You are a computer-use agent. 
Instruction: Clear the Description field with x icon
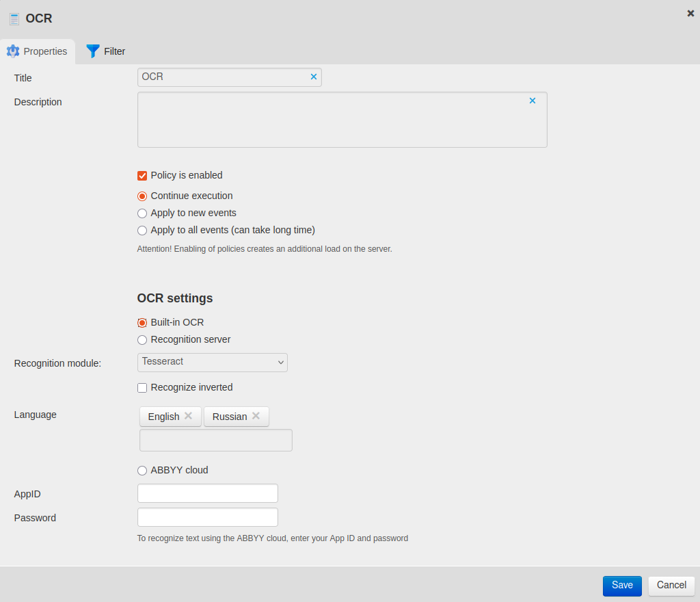coord(533,101)
